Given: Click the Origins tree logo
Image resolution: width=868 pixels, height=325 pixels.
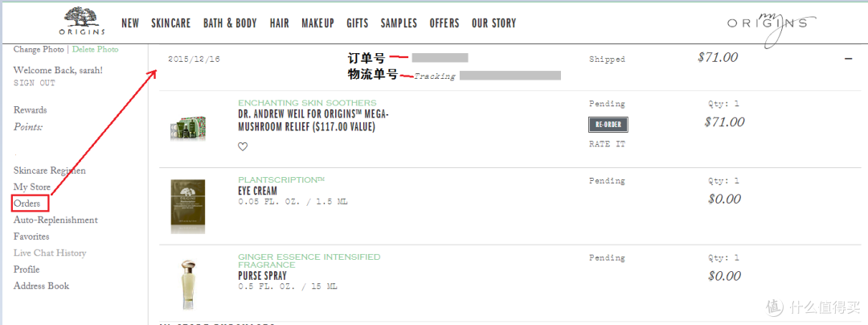Looking at the screenshot, I should [x=82, y=22].
